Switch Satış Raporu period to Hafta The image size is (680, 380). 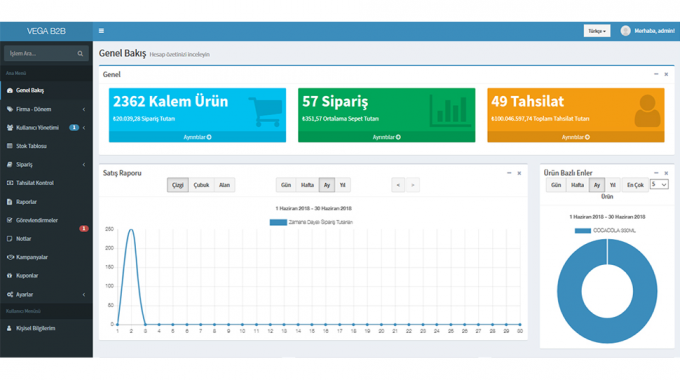point(307,185)
